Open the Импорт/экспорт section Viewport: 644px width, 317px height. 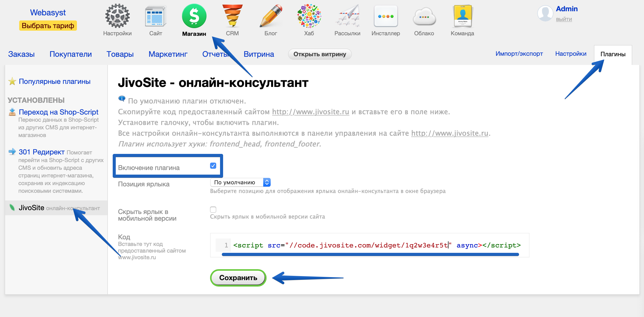point(519,54)
